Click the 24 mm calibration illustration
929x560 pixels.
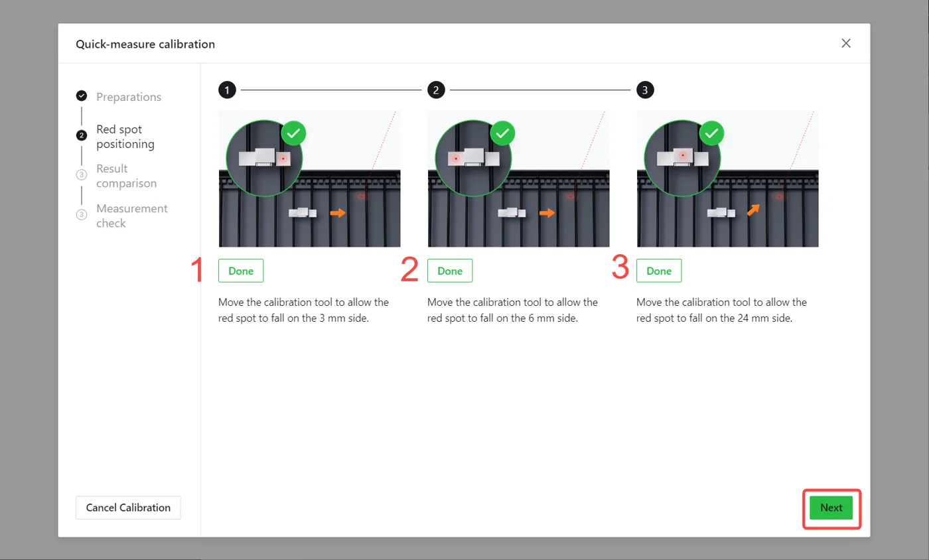[x=727, y=179]
